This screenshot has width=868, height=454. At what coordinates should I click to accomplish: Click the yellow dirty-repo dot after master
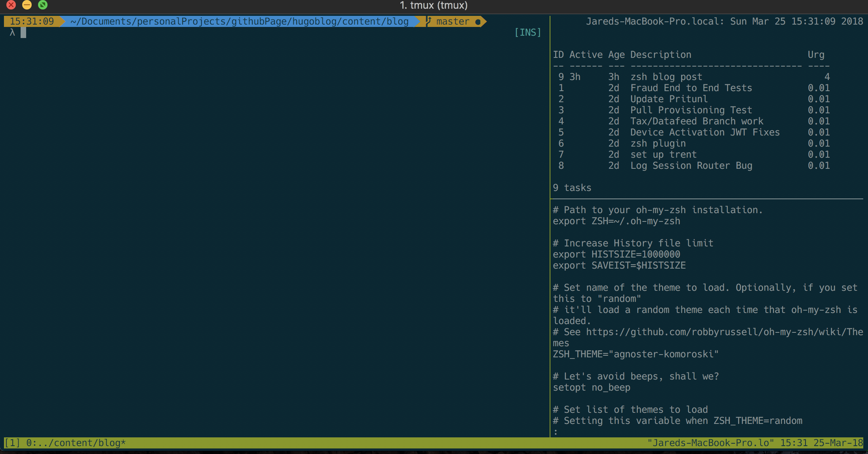tap(478, 21)
